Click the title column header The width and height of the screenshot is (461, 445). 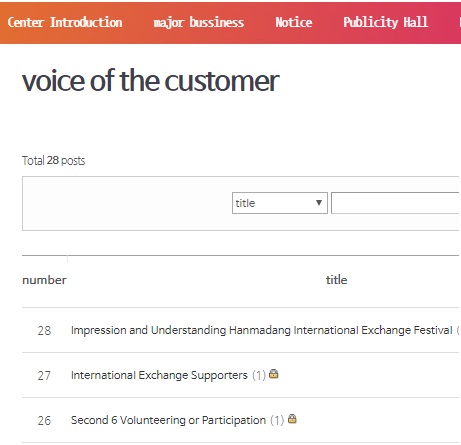[336, 280]
